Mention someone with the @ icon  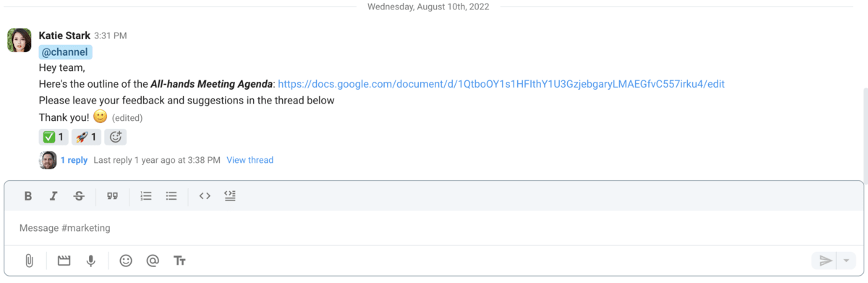pyautogui.click(x=153, y=261)
